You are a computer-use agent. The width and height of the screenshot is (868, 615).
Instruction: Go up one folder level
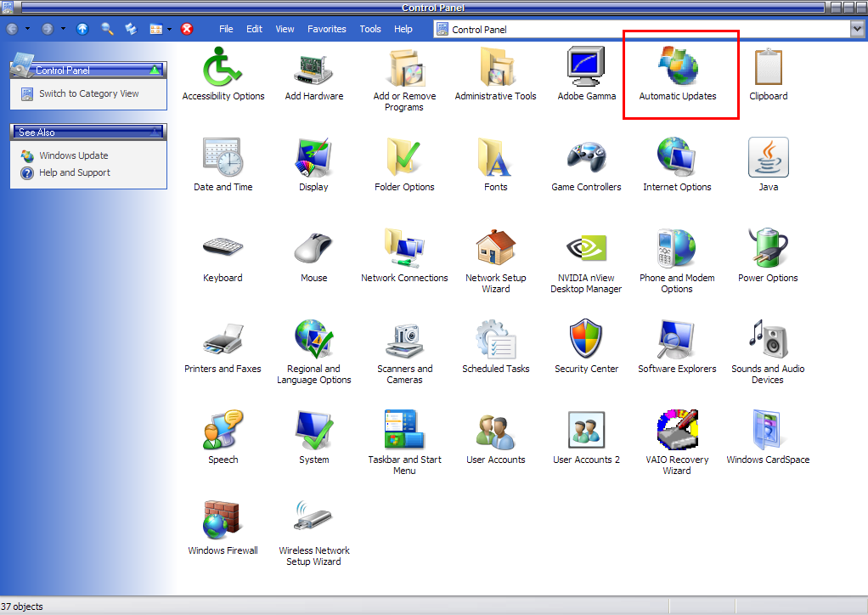[82, 29]
